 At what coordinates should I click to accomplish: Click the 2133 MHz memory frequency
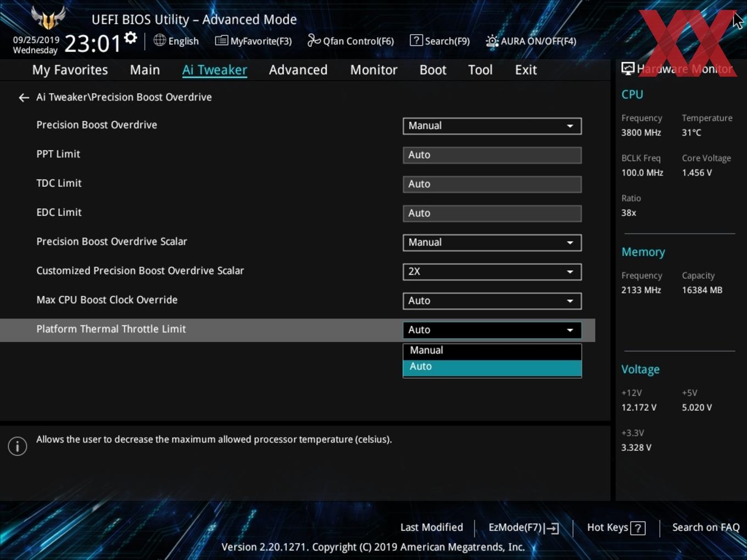click(x=641, y=290)
